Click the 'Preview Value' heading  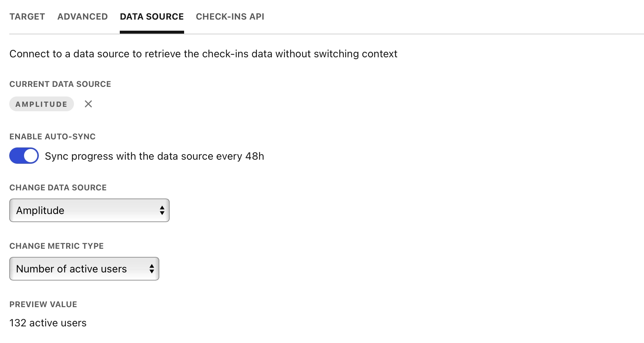click(x=43, y=305)
